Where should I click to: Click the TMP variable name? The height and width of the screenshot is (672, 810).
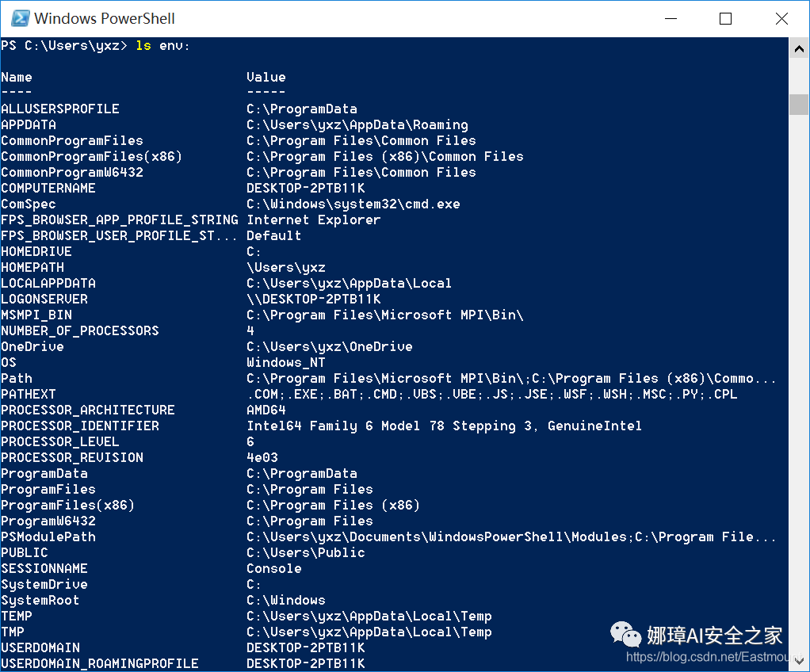[x=13, y=632]
